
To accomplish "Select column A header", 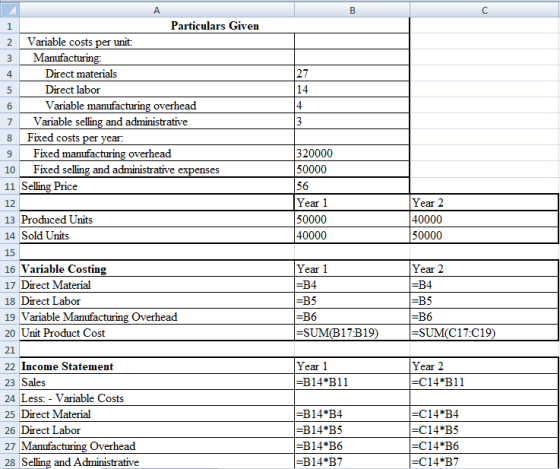I will (x=157, y=10).
